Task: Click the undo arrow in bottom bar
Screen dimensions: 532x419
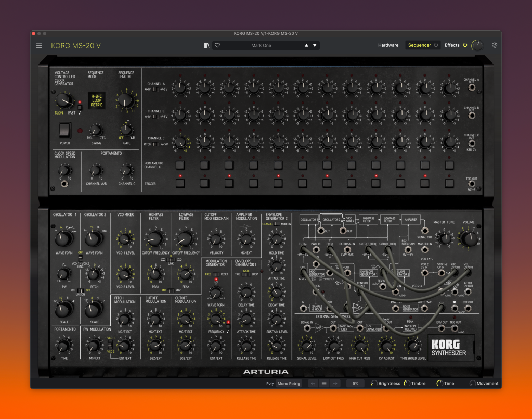Action: [x=312, y=384]
